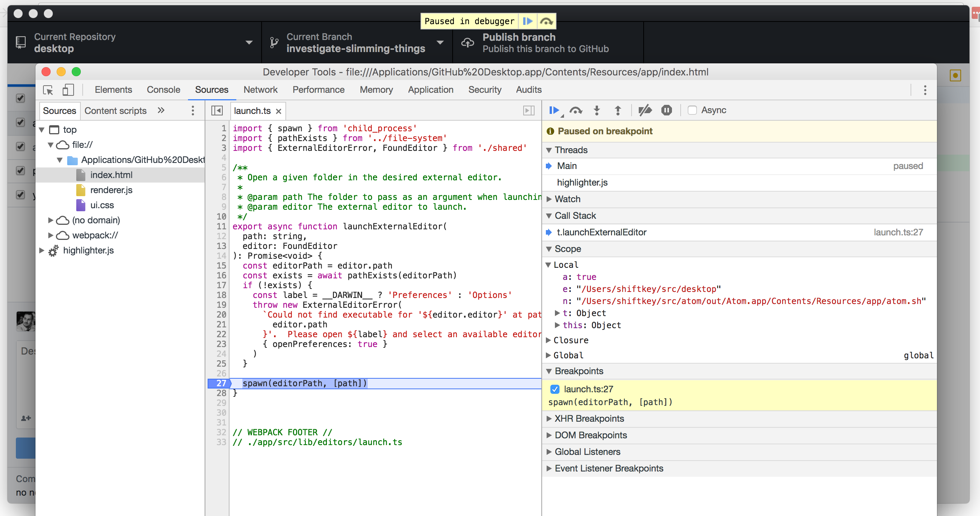Open the DevTools customize menu

(926, 90)
